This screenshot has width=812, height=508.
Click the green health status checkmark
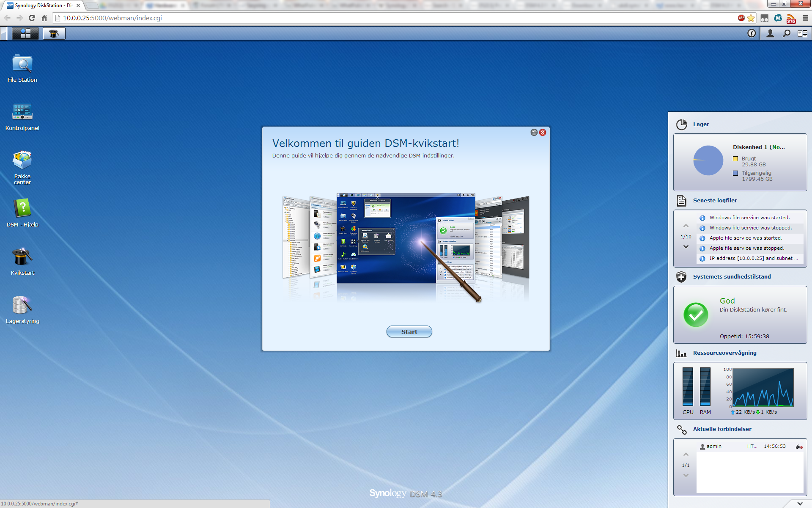(x=696, y=315)
